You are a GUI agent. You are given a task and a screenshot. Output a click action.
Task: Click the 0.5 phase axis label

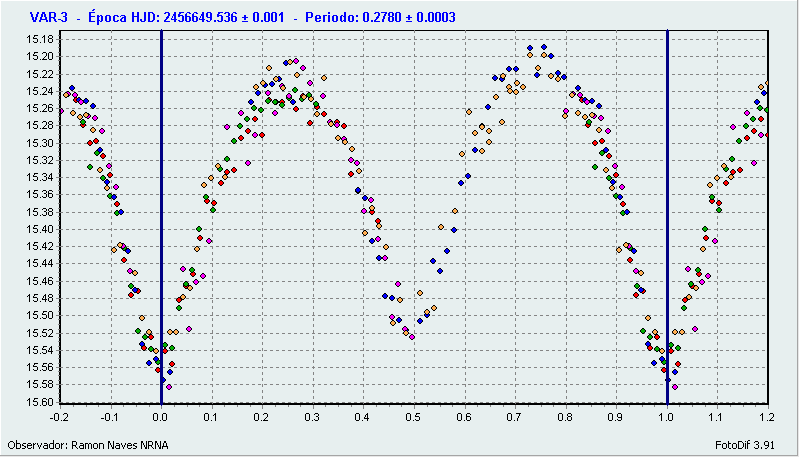(413, 417)
